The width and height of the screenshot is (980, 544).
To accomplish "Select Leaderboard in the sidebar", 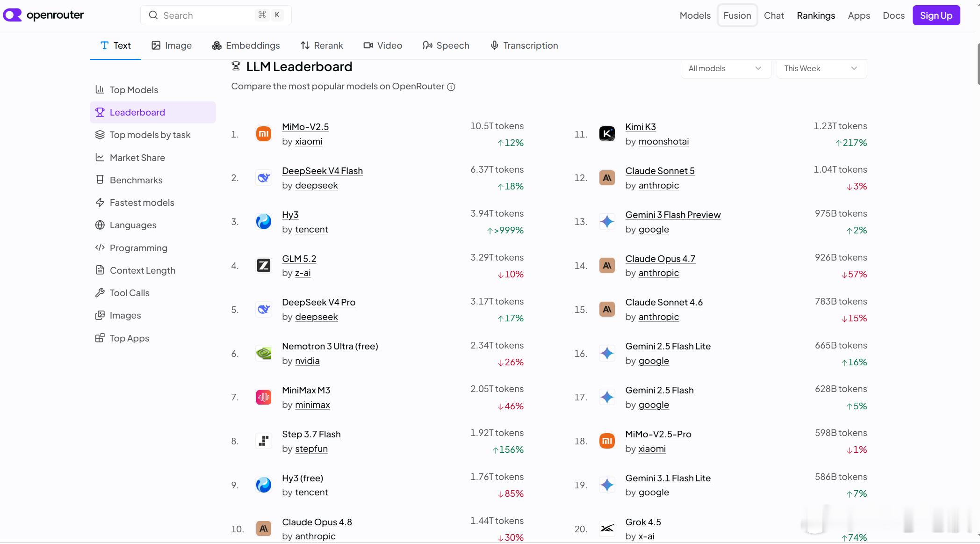I will coord(153,112).
